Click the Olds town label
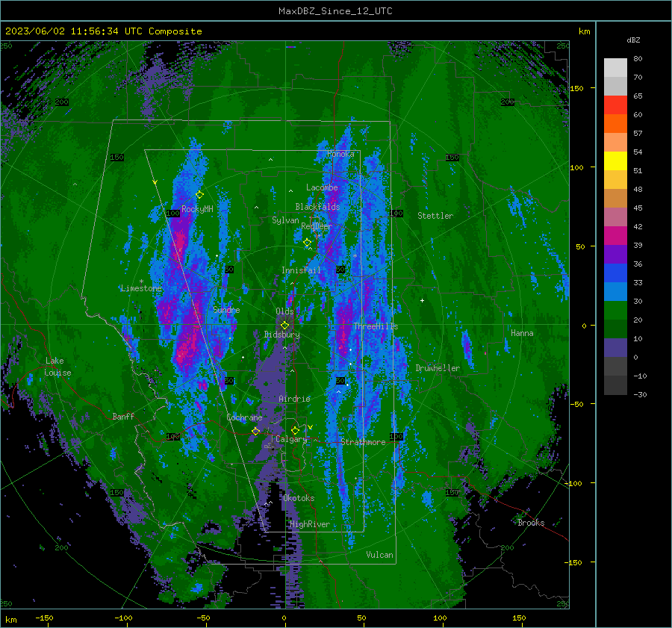672x628 pixels. [284, 311]
